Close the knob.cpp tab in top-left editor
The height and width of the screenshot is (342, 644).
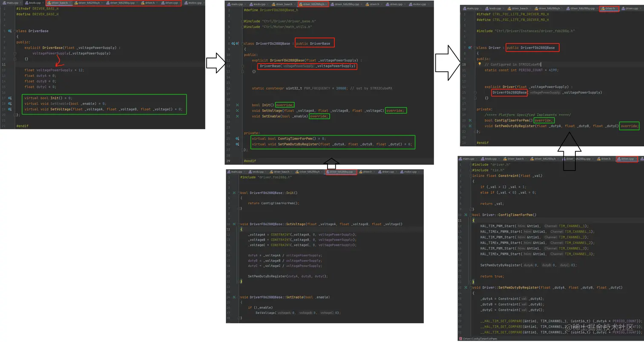[x=43, y=3]
